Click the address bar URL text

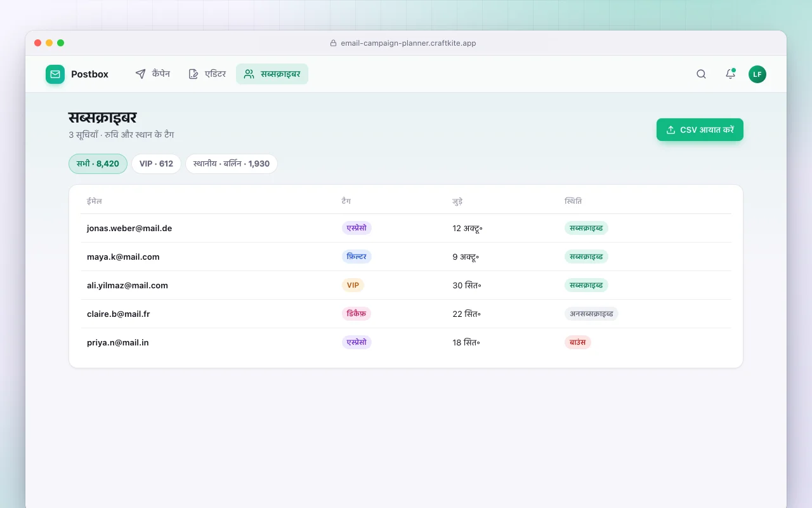coord(409,43)
